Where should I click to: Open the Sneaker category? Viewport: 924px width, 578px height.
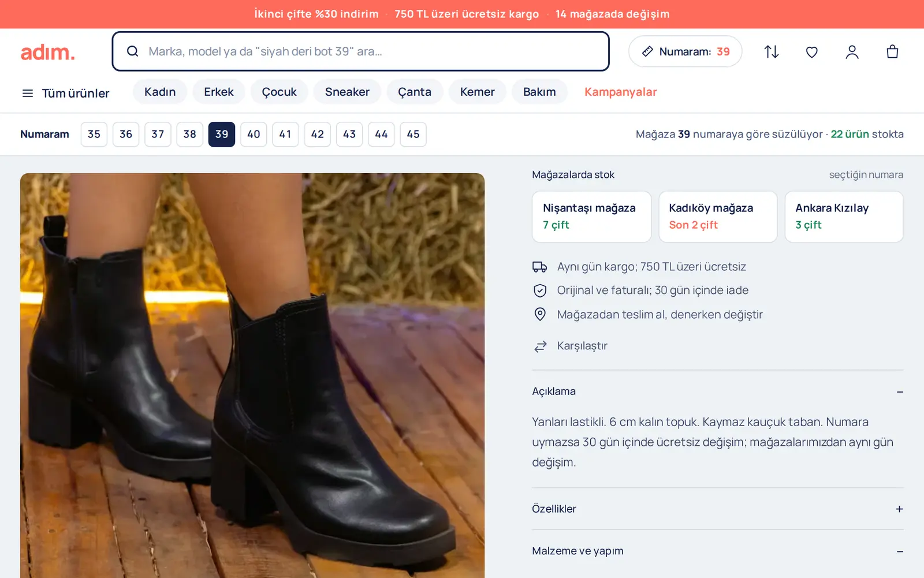(347, 92)
